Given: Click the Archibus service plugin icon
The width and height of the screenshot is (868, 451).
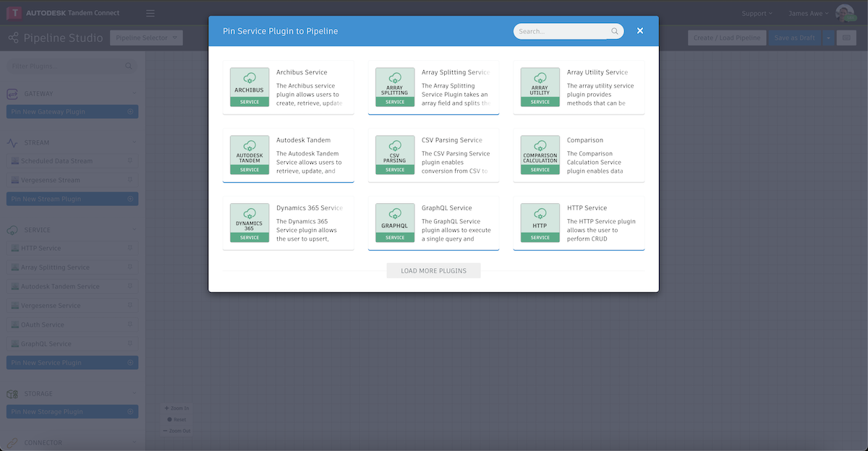Looking at the screenshot, I should click(250, 87).
